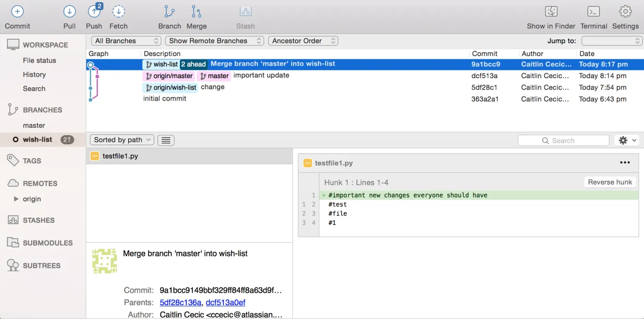The height and width of the screenshot is (319, 644).
Task: Click the Subtrees icon in sidebar
Action: [x=13, y=265]
